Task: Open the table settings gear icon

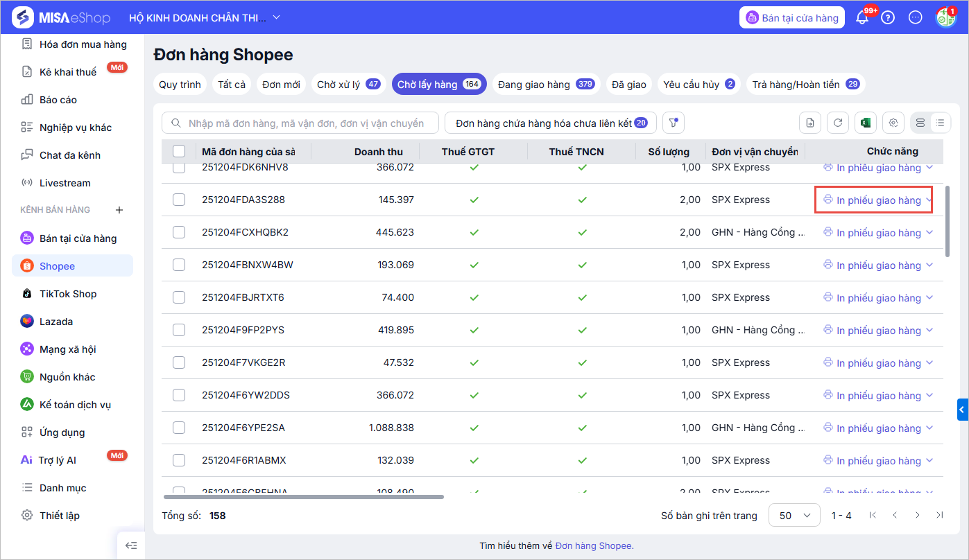Action: [893, 123]
